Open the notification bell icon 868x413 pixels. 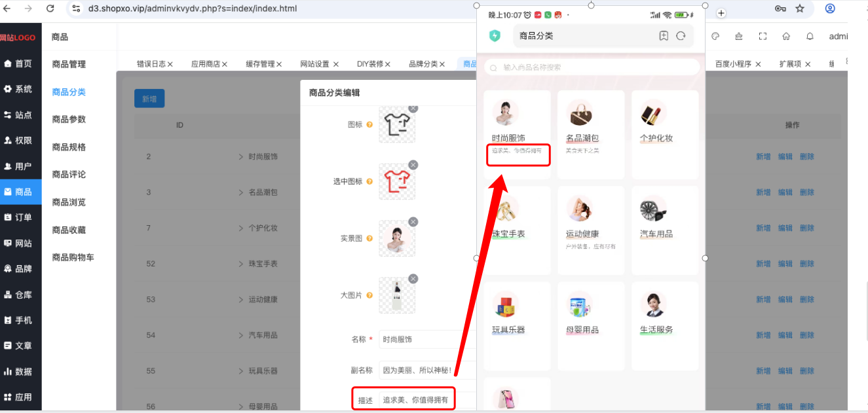[810, 37]
